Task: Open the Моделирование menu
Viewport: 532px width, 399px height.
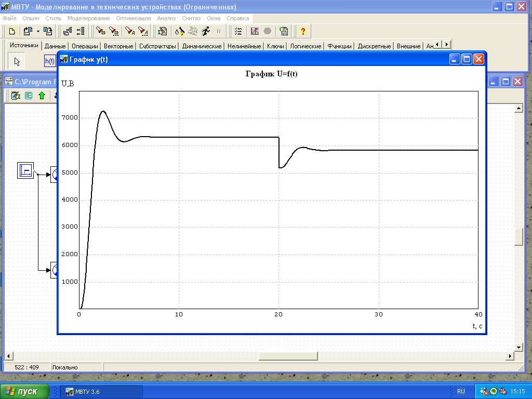Action: point(88,18)
